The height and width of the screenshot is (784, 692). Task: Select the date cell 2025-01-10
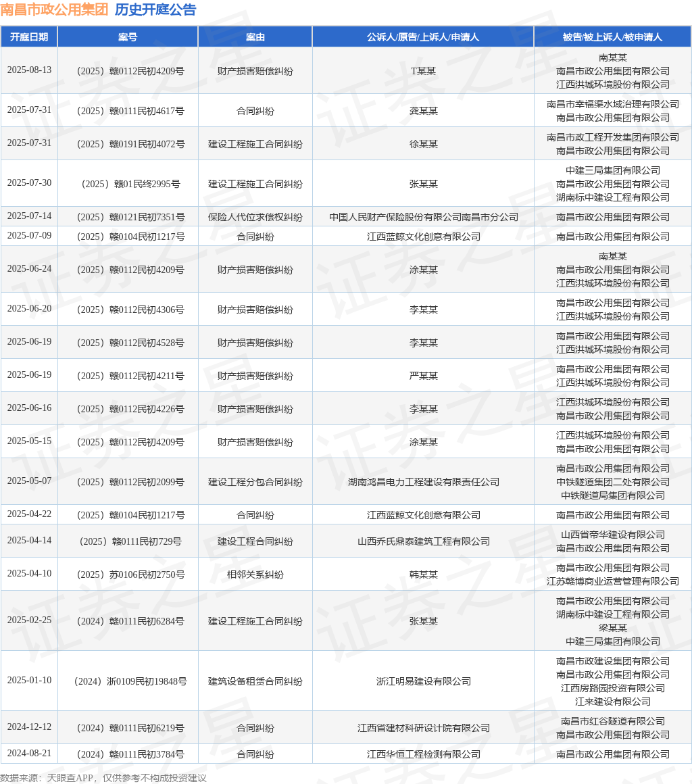click(30, 680)
